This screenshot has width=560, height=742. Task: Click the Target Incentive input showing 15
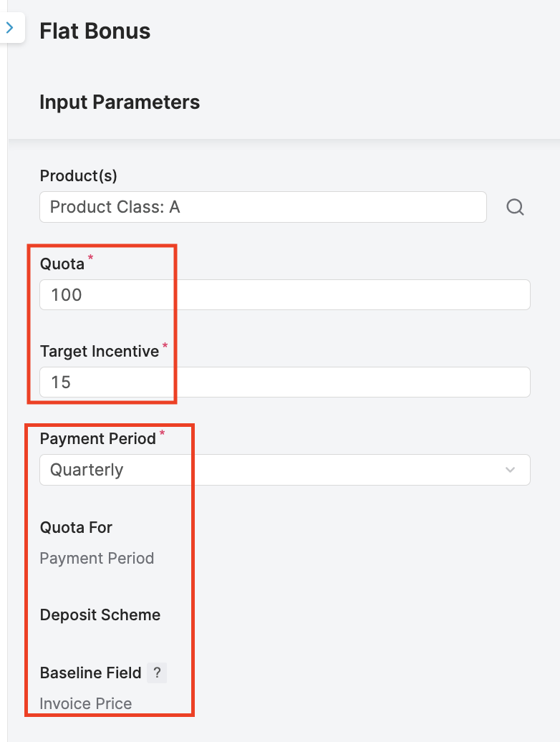pyautogui.click(x=284, y=382)
